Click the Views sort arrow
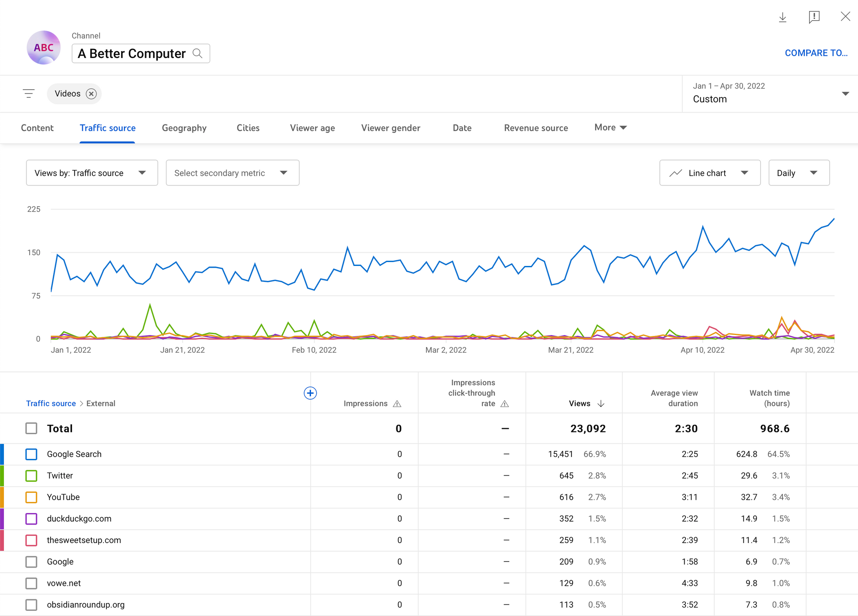 (x=601, y=404)
